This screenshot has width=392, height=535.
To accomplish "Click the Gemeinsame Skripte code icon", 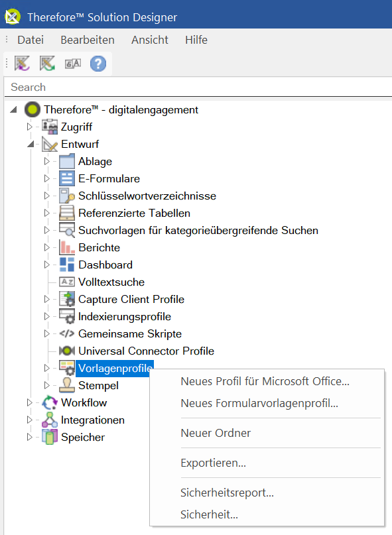I will (x=67, y=333).
